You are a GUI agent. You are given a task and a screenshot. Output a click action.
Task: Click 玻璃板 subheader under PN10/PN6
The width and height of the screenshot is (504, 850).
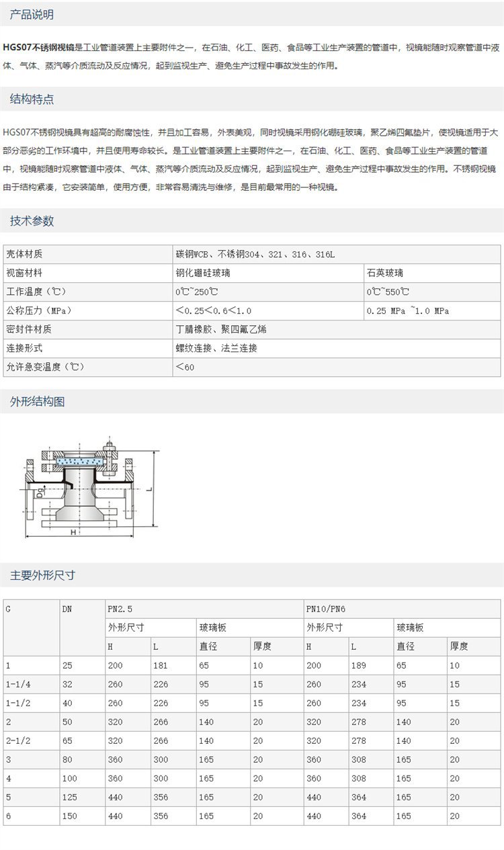click(x=447, y=628)
